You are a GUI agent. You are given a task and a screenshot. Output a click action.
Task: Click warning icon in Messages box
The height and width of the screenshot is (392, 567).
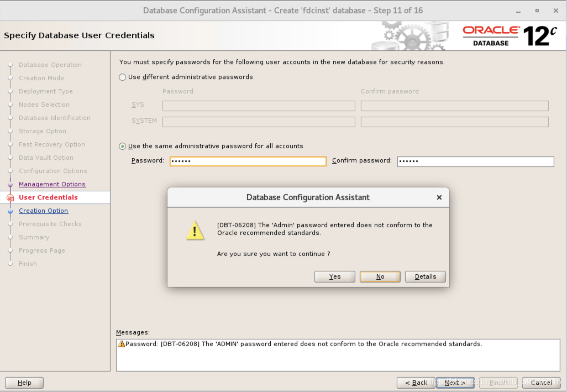122,344
